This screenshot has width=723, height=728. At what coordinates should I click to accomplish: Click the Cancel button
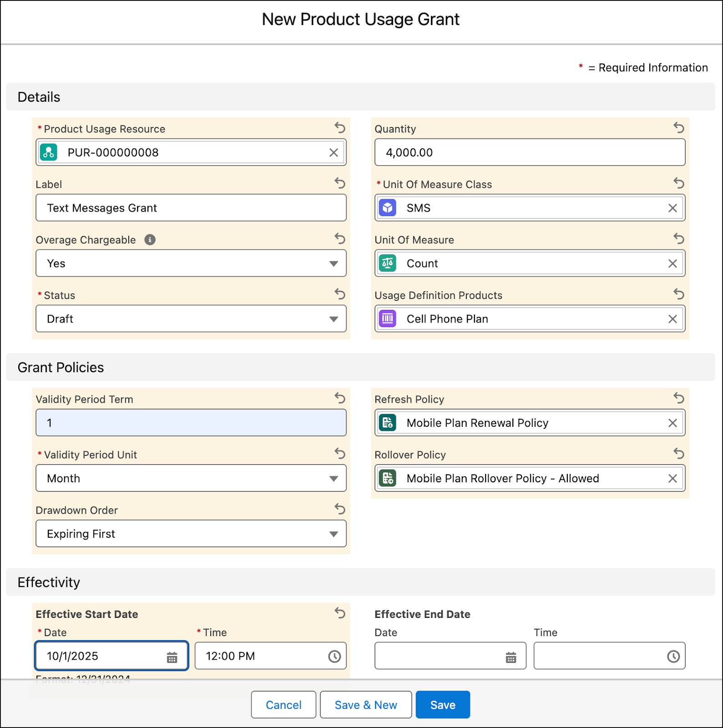[x=283, y=705]
